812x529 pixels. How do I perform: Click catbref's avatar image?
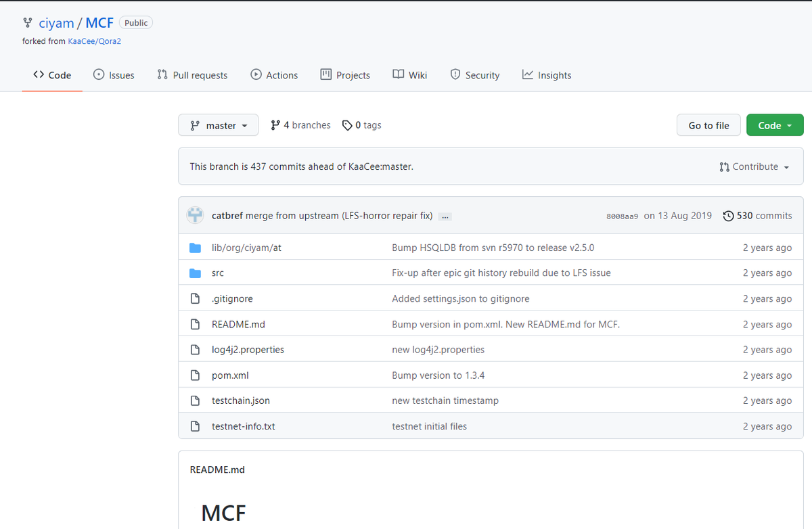point(195,216)
